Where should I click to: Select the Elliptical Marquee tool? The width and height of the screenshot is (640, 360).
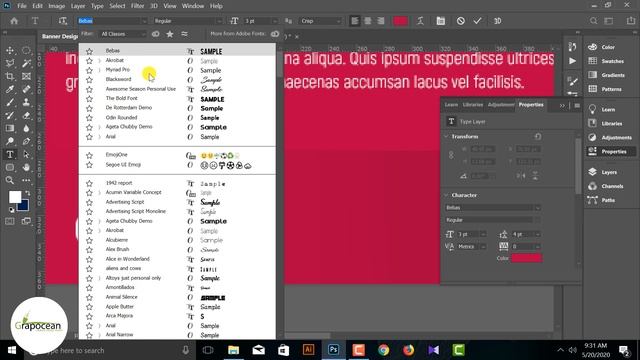coord(26,50)
